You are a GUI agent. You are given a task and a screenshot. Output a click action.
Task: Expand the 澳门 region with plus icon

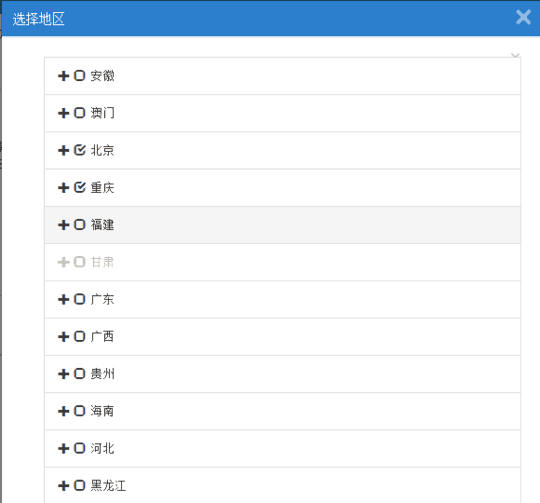tap(63, 113)
